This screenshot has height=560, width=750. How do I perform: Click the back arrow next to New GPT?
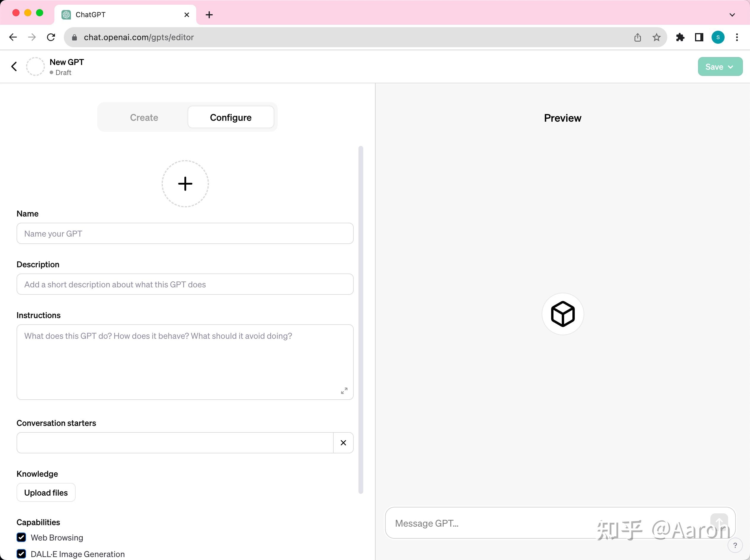(x=14, y=66)
